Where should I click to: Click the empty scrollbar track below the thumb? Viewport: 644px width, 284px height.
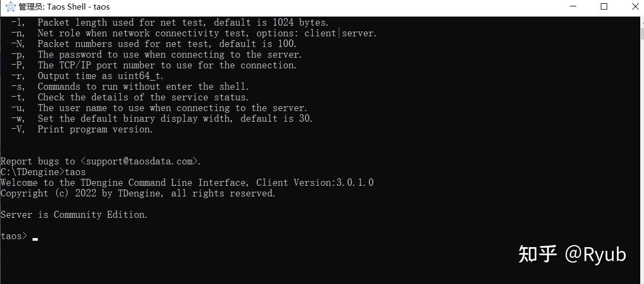(x=642, y=160)
